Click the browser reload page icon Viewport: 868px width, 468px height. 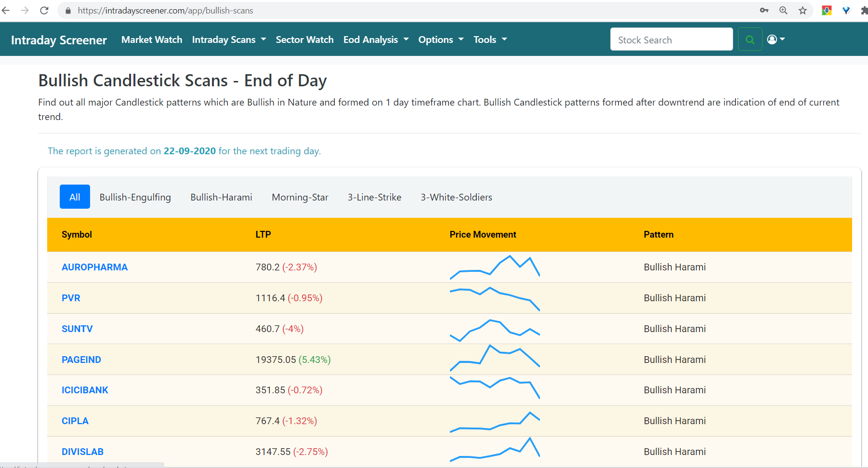[44, 10]
